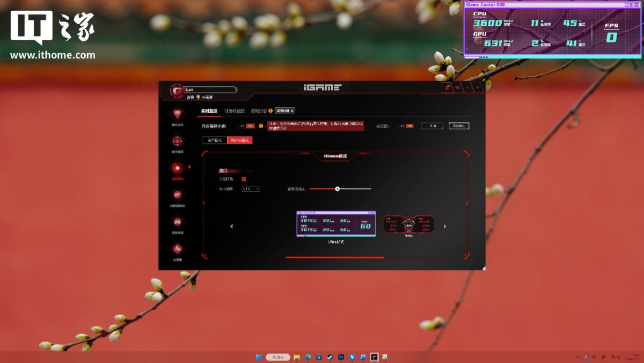The height and width of the screenshot is (363, 644).
Task: Click the Lv1 level progress bar
Action: click(210, 90)
